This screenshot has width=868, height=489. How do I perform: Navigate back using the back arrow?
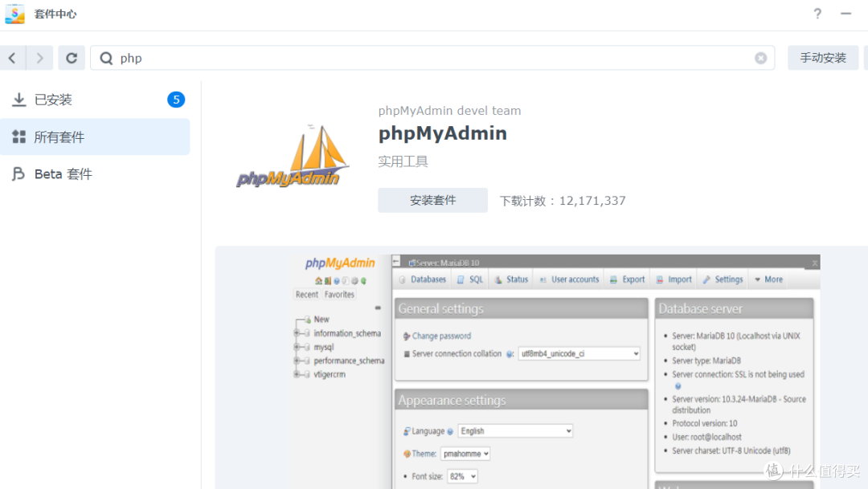(x=14, y=57)
